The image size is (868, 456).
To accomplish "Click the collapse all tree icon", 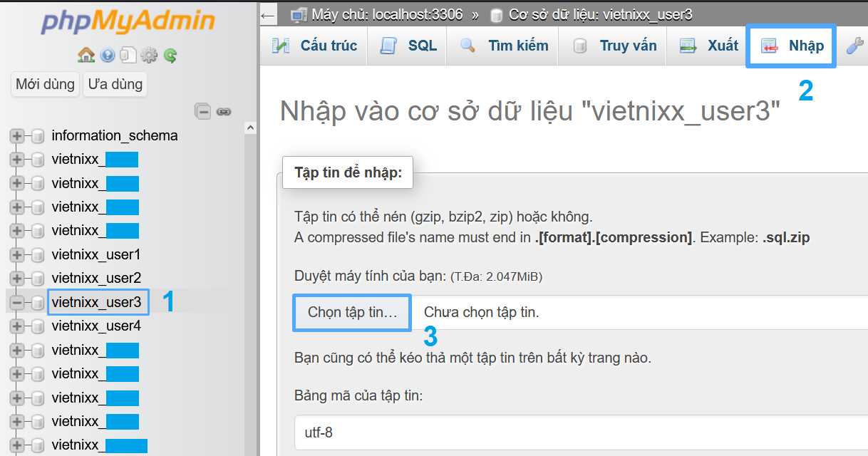I will tap(204, 111).
